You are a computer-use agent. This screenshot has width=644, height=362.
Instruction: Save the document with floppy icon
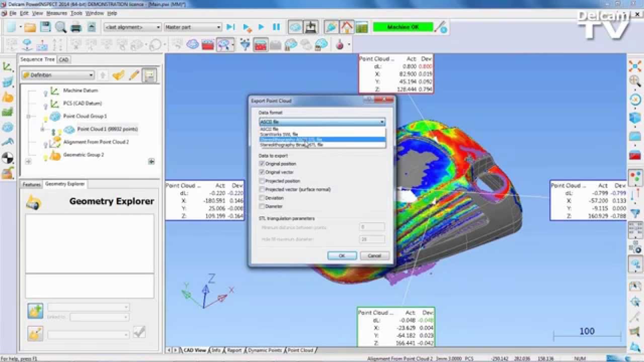click(45, 27)
